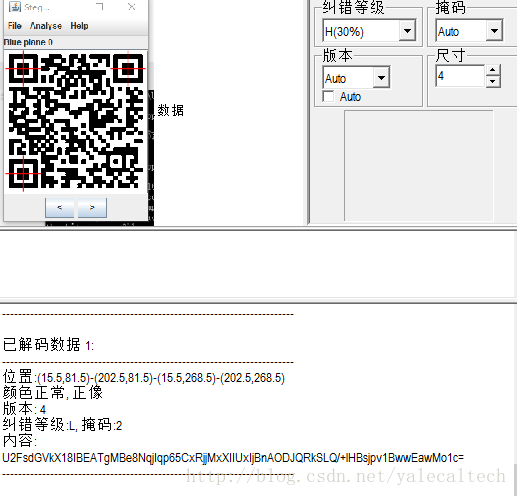The image size is (517, 496).
Task: Open the File menu in Stegsolve
Action: pyautogui.click(x=15, y=26)
